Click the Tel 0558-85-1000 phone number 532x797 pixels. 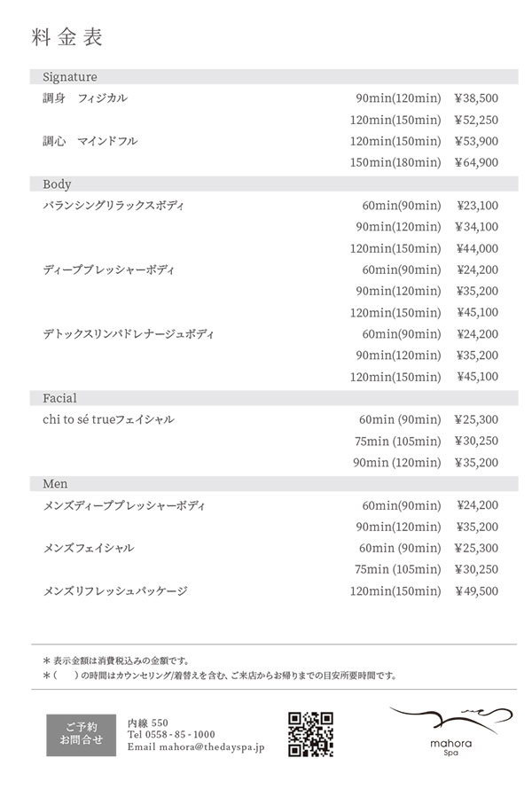171,734
